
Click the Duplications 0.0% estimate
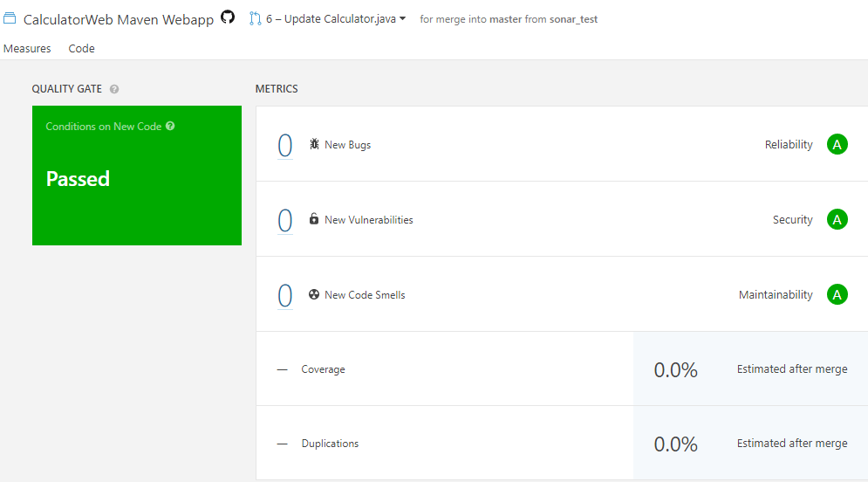[x=675, y=444]
